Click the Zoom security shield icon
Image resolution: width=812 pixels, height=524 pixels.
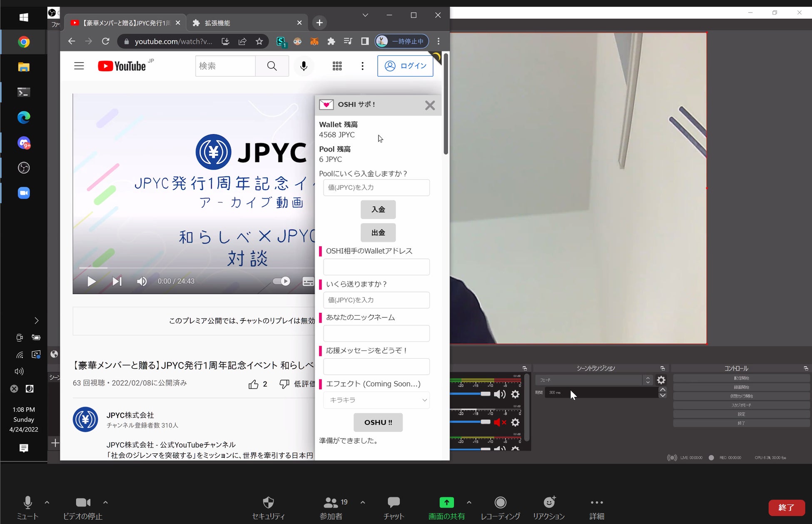point(268,502)
